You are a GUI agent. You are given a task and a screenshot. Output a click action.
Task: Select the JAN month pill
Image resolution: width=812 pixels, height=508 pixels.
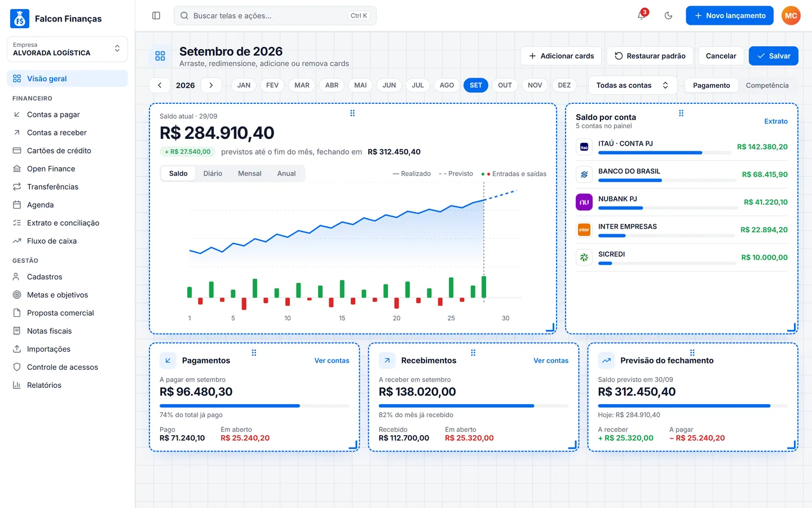(x=244, y=85)
